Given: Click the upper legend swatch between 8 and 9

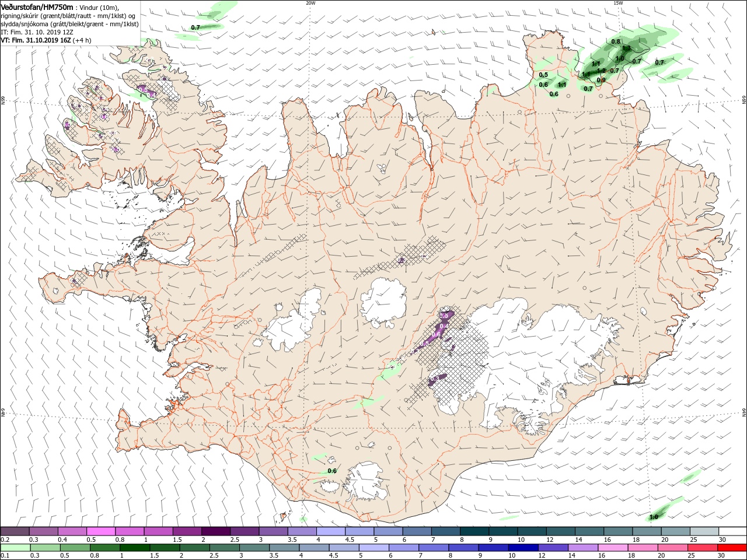Looking at the screenshot, I should [474, 531].
